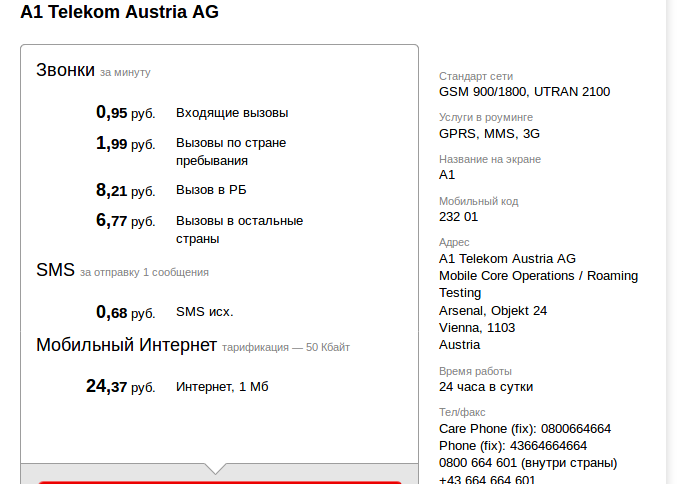Image resolution: width=700 pixels, height=484 pixels.
Task: Select the 0,68 руб. SMS price
Action: (x=125, y=312)
